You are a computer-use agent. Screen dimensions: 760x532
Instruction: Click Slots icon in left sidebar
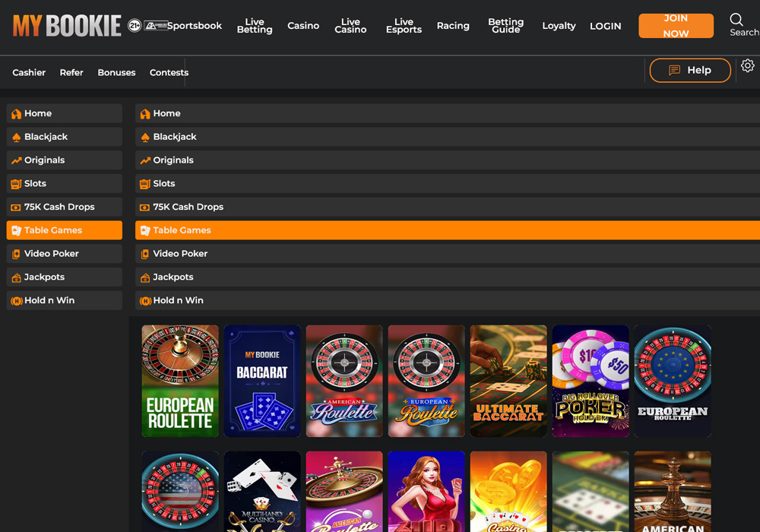pyautogui.click(x=17, y=184)
